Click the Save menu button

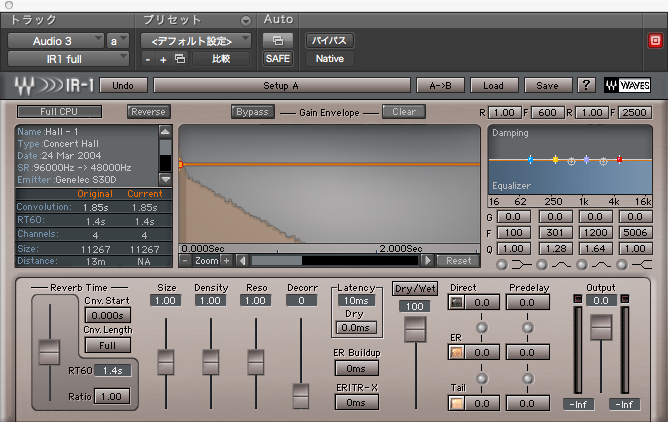[547, 85]
